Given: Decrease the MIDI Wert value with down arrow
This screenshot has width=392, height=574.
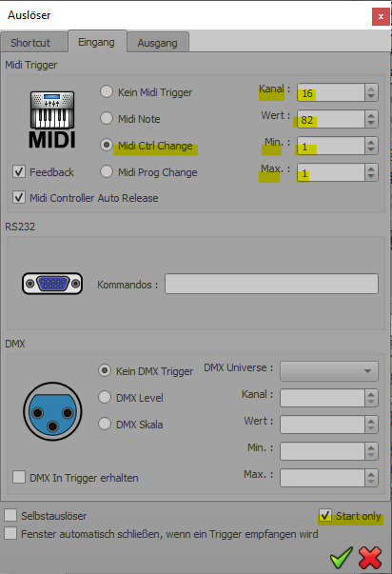Looking at the screenshot, I should point(371,123).
